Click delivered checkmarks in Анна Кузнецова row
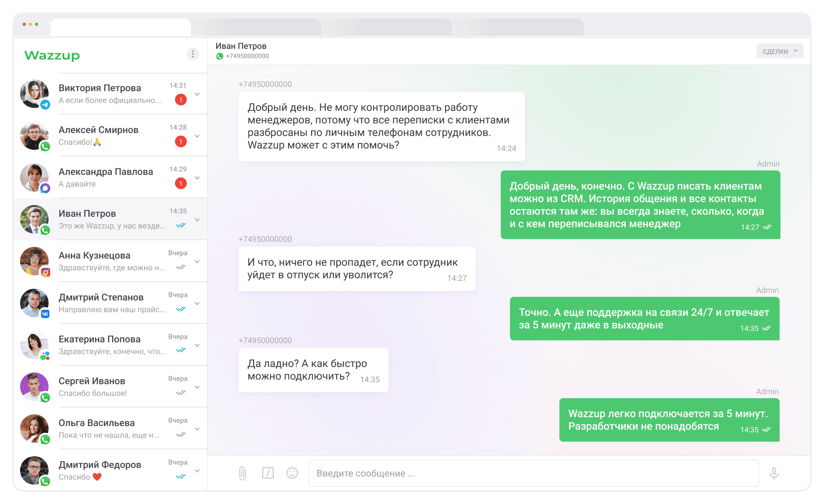824x504 pixels. 181,267
